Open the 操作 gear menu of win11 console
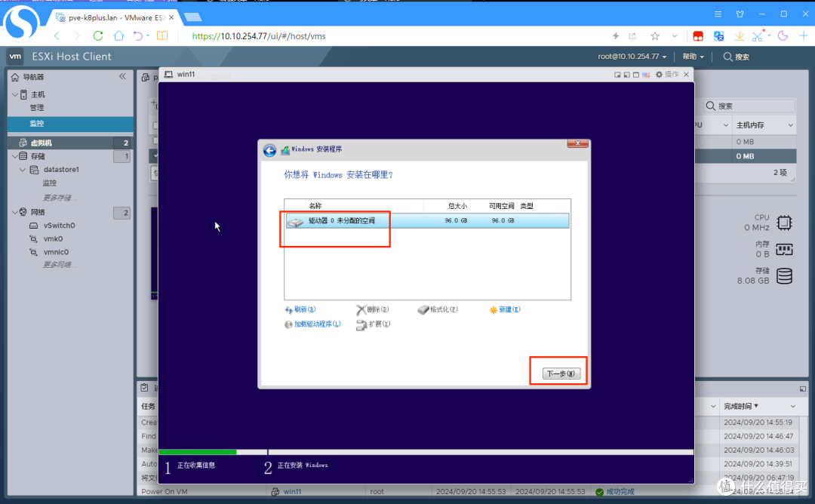815x504 pixels. coord(667,74)
